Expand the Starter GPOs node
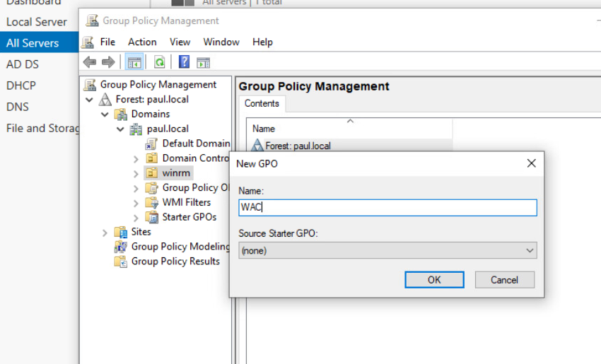The width and height of the screenshot is (601, 364). click(136, 217)
